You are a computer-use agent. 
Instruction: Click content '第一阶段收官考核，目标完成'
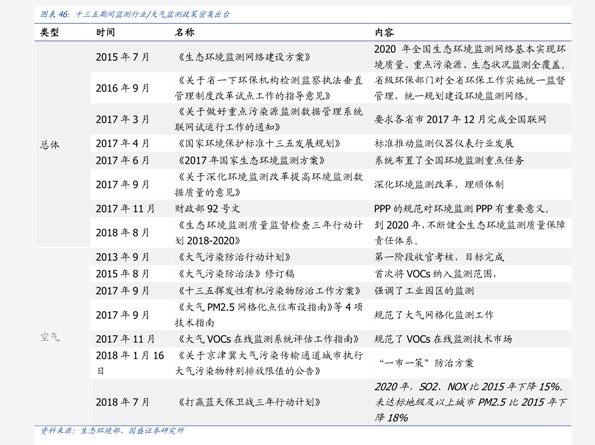pos(439,257)
